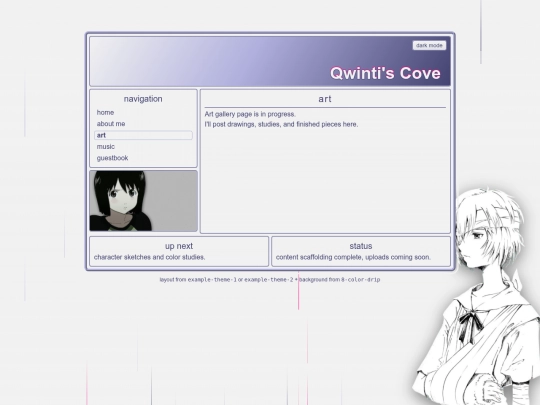Click the dark-haired anime character image

[x=143, y=201]
